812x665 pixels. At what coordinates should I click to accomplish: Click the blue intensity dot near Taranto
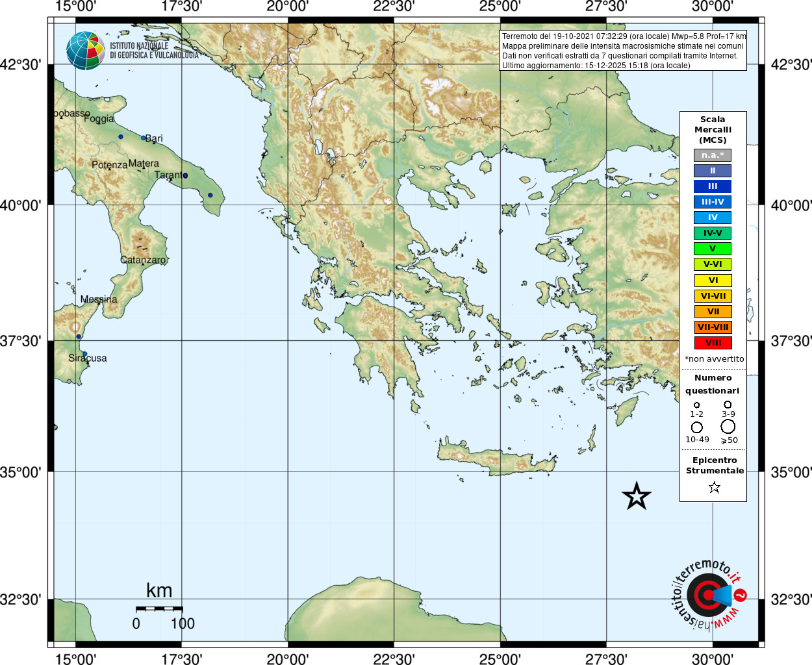click(185, 175)
